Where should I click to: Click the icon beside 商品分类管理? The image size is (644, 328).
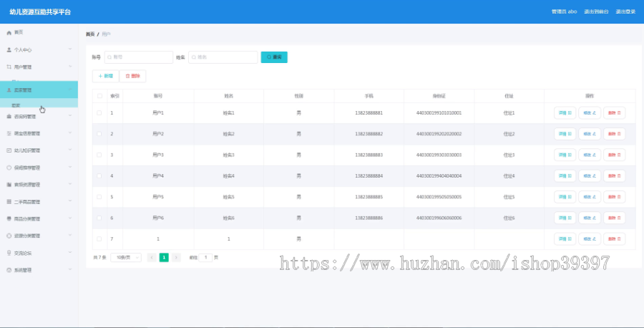pos(9,218)
